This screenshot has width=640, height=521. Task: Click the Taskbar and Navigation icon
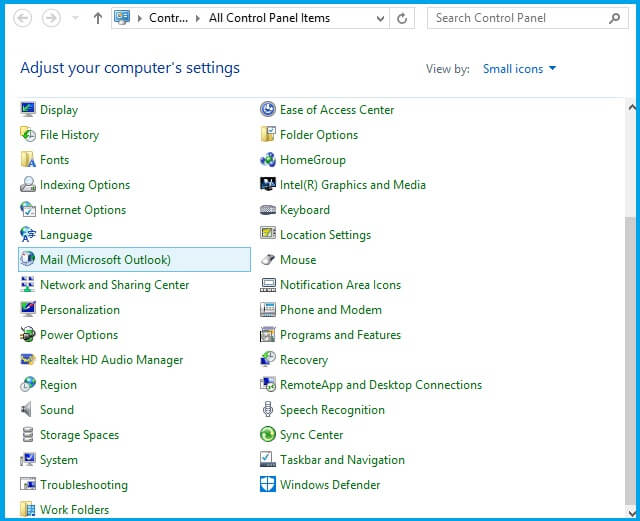(x=268, y=459)
